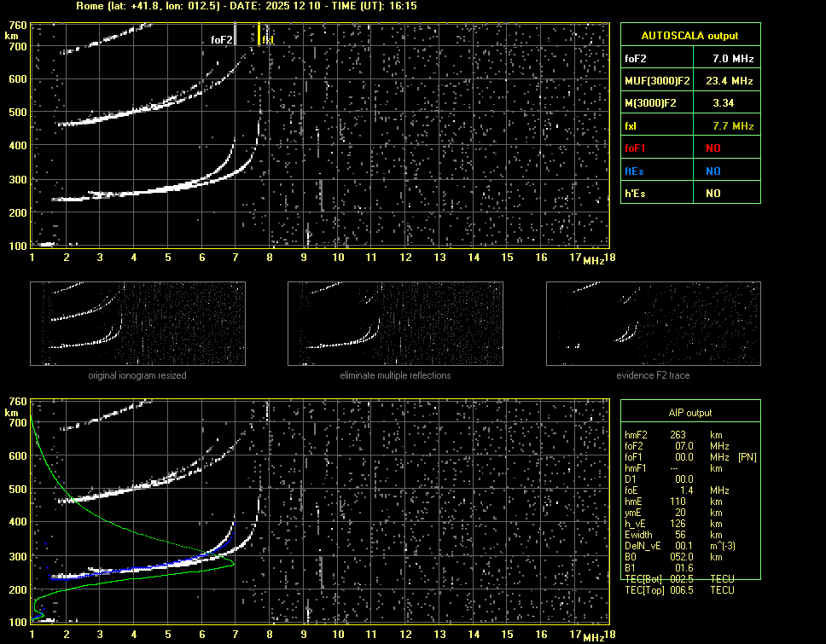Select the original ionogram resized thumbnail
Screen dimensions: 826x644
click(x=137, y=324)
